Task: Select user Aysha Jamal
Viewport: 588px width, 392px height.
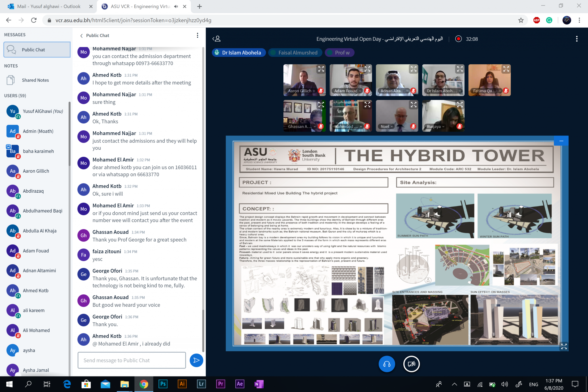Action: [x=36, y=370]
